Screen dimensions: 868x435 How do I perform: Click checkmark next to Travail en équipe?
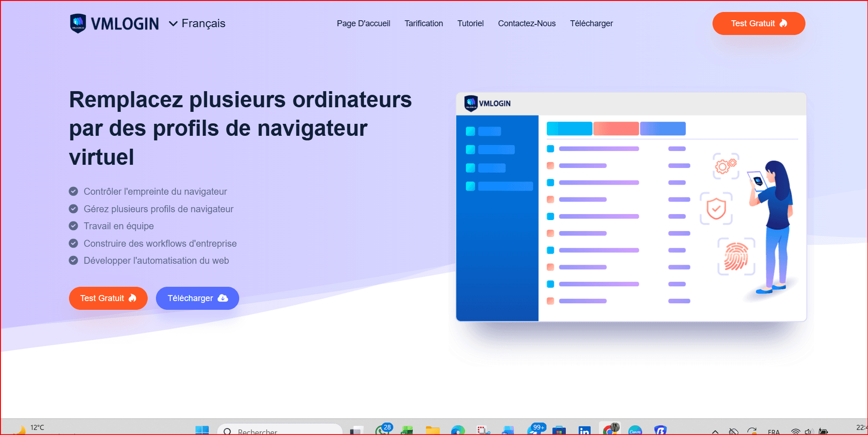pyautogui.click(x=73, y=226)
